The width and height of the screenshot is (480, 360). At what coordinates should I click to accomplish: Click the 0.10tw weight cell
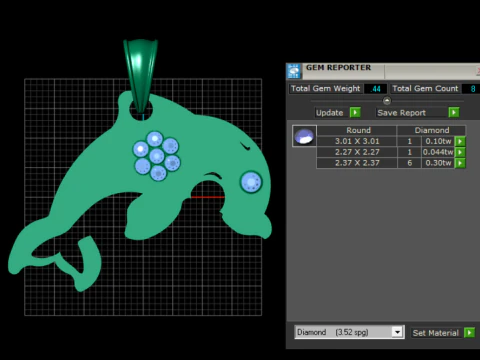click(438, 141)
